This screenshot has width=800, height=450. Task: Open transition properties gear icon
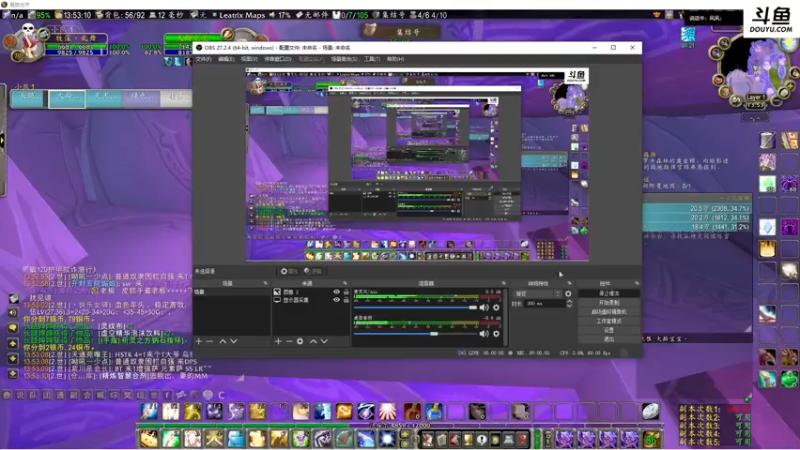pos(568,294)
